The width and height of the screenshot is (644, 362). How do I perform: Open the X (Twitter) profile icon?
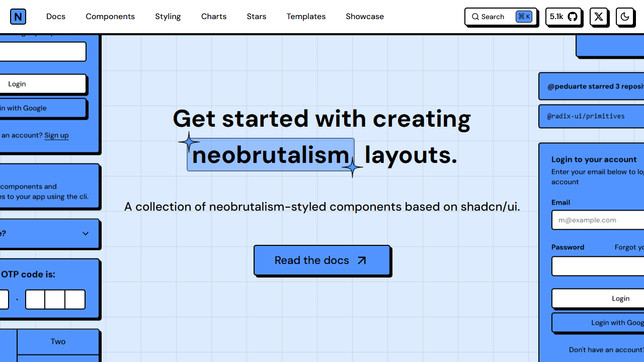pyautogui.click(x=599, y=17)
